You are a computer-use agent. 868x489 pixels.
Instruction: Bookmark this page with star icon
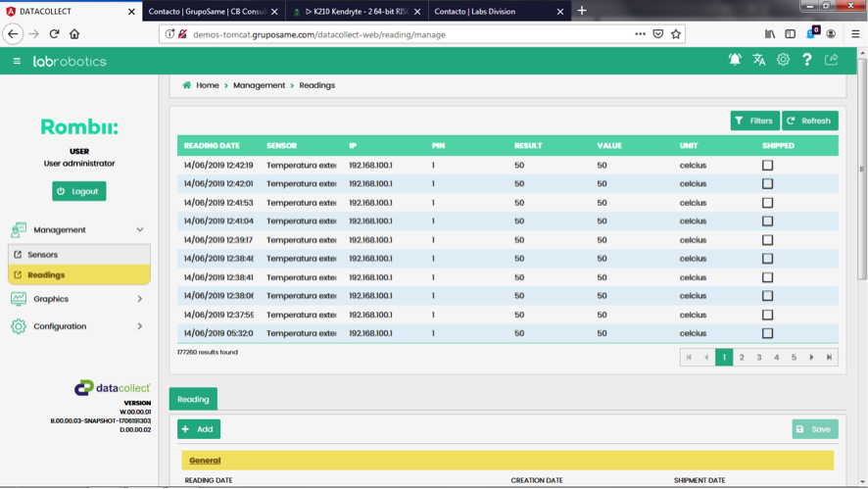[x=676, y=34]
